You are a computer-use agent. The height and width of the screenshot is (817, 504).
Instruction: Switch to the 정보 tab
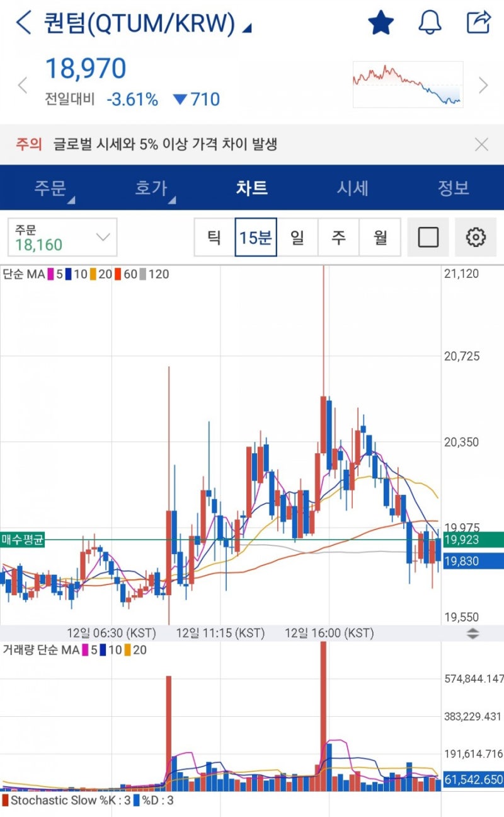coord(454,188)
